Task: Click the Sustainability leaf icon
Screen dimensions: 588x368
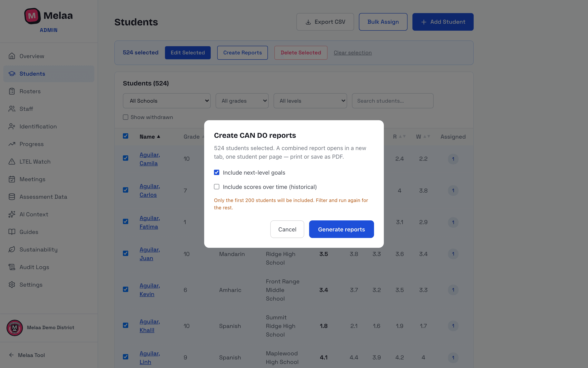Action: click(12, 249)
